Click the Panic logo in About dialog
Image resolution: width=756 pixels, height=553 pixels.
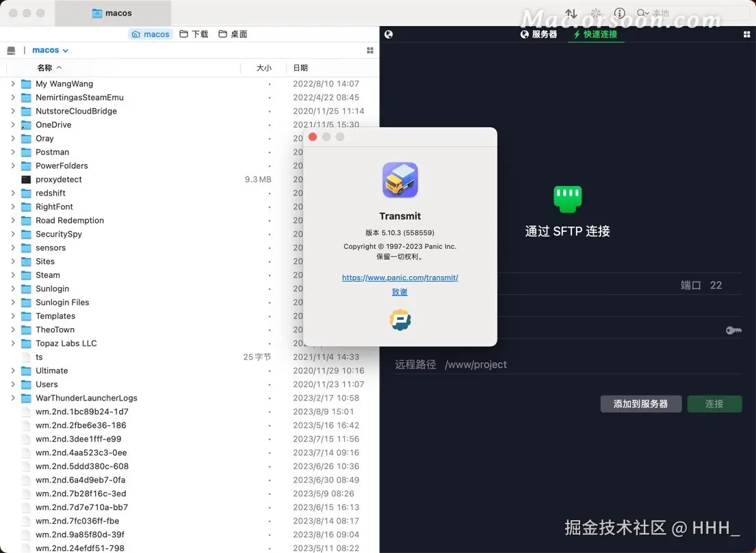pos(400,320)
